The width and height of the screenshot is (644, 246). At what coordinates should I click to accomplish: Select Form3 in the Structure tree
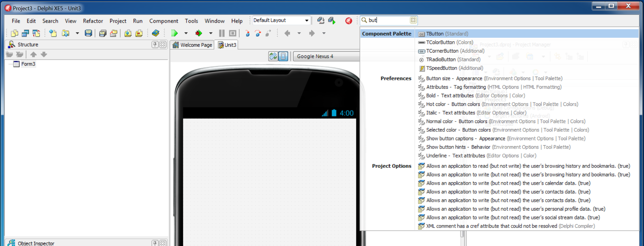click(x=28, y=64)
